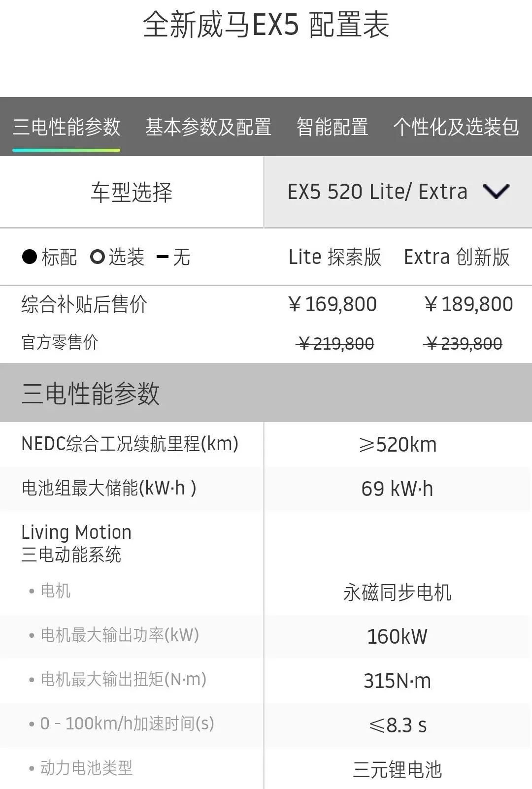The image size is (532, 789).
Task: Click the model dropdown chevron arrow
Action: tap(496, 192)
